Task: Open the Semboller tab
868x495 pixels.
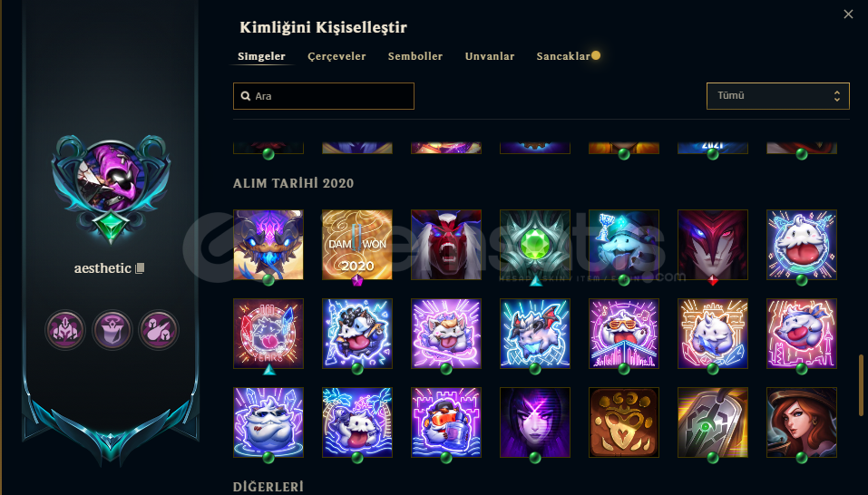Action: tap(415, 56)
